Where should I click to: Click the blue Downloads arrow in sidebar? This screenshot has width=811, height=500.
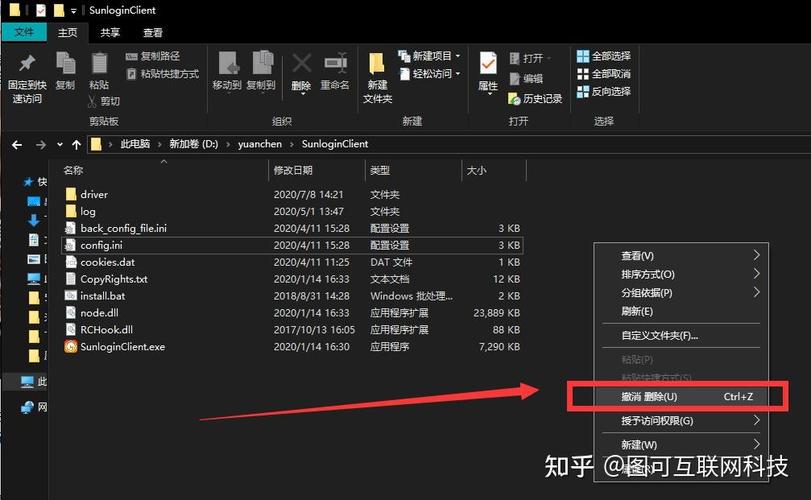tap(34, 221)
